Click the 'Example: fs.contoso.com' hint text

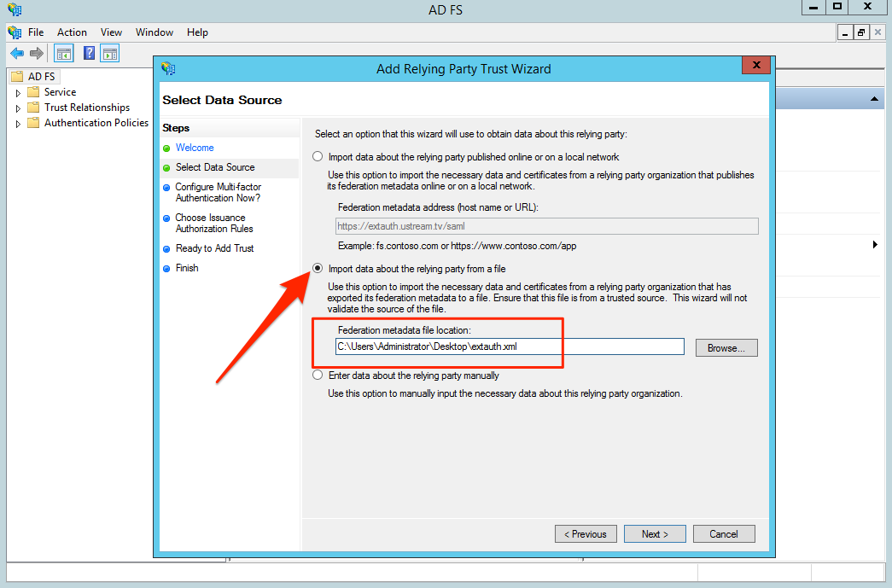[457, 247]
